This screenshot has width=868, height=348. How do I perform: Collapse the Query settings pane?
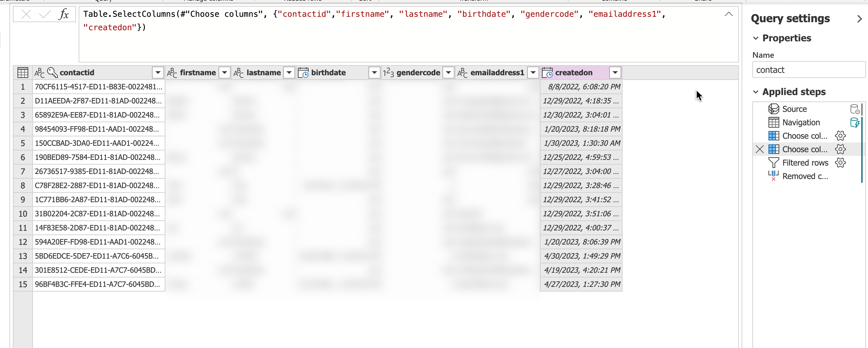[x=859, y=19]
